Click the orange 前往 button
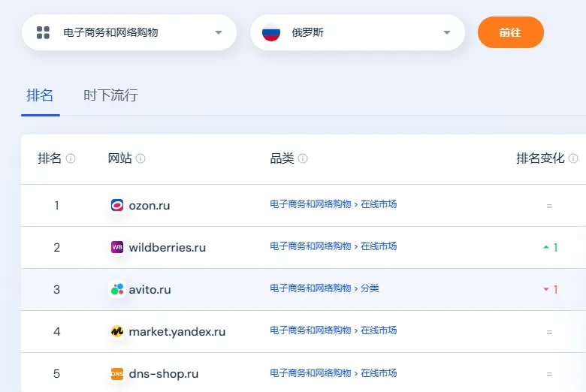The image size is (586, 392). coord(511,32)
